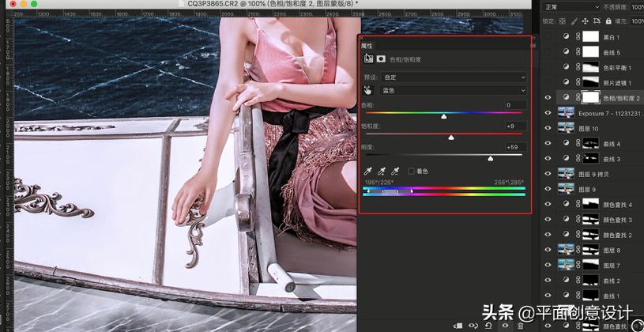Click the 明度 lightness slider handle

(x=490, y=158)
